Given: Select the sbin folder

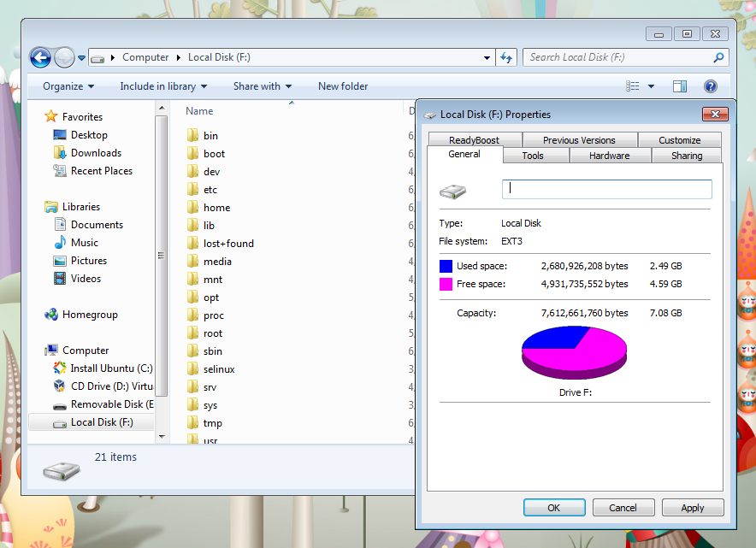Looking at the screenshot, I should pos(213,351).
